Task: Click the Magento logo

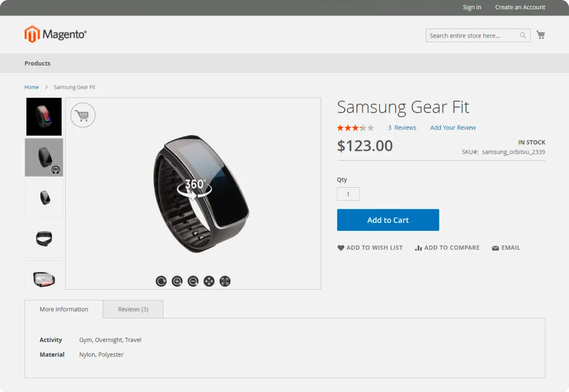Action: coord(55,34)
